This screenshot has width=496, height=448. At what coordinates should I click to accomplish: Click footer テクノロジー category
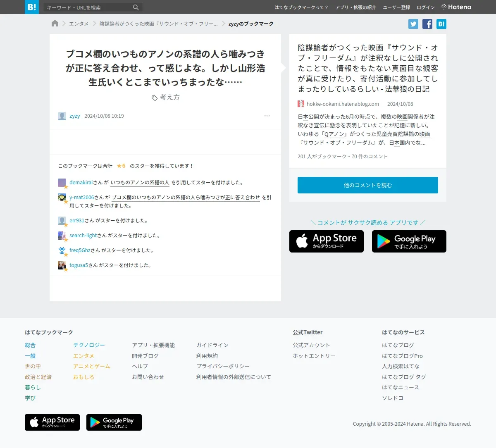click(x=89, y=345)
